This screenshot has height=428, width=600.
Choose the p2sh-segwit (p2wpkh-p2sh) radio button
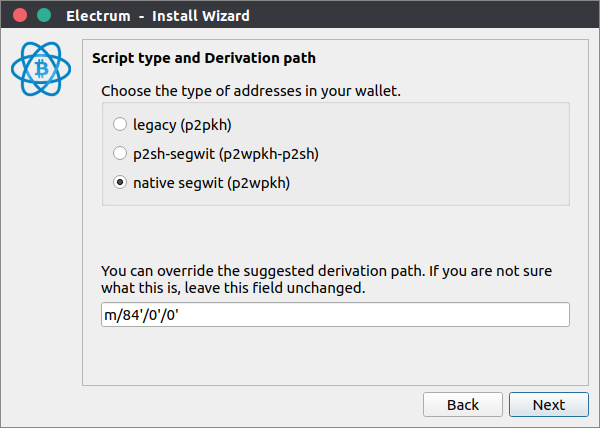click(120, 153)
